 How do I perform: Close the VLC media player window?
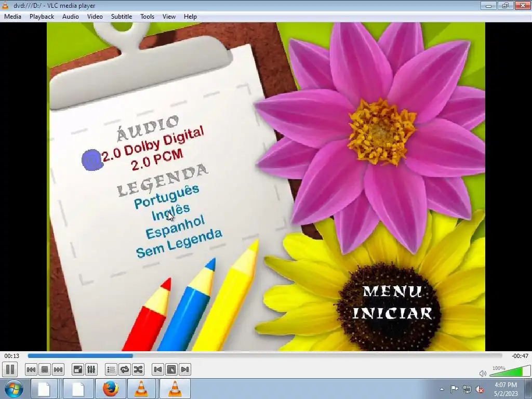[x=523, y=5]
